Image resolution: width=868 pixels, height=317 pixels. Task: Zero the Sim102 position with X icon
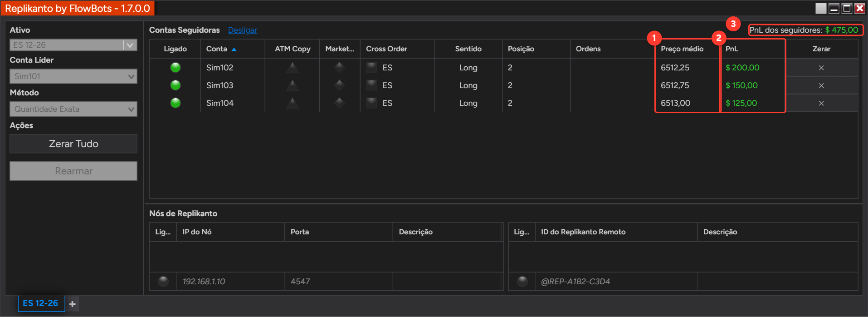click(x=821, y=68)
